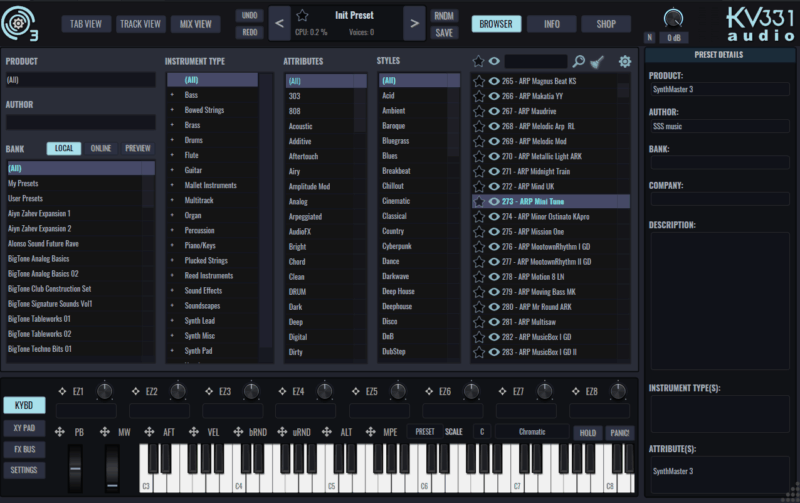The height and width of the screenshot is (503, 800).
Task: Click the VEL modulation source move icon
Action: (x=194, y=432)
